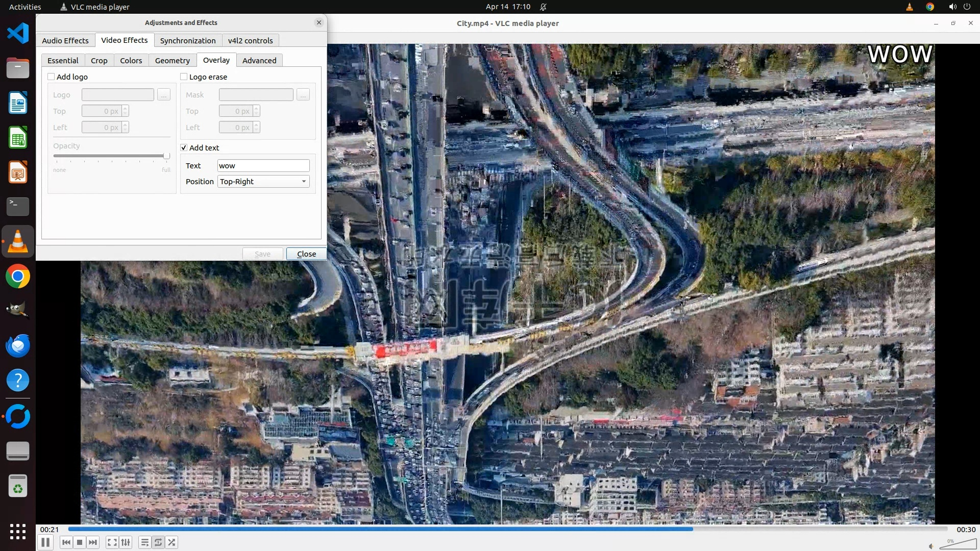
Task: Switch to the Audio Effects tab
Action: (x=65, y=40)
